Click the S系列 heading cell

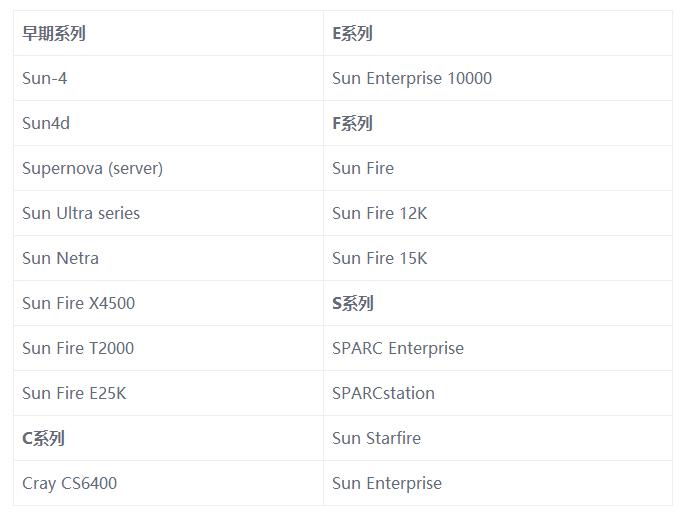(352, 303)
